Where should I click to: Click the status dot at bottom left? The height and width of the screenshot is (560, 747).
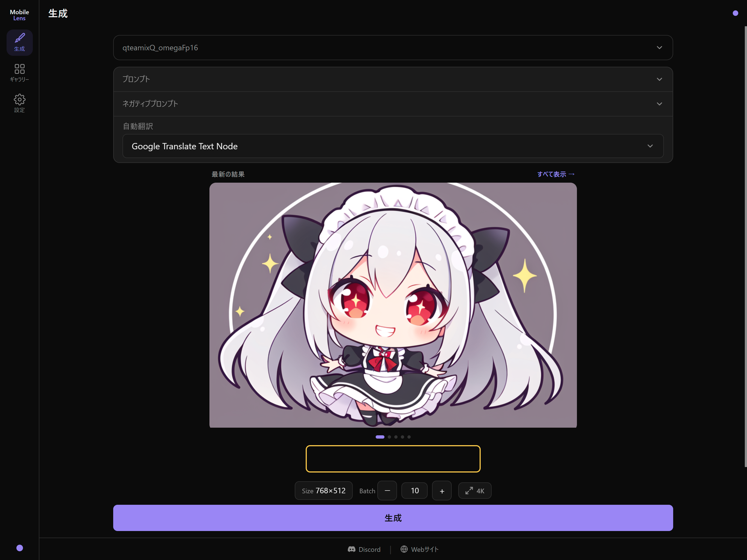pyautogui.click(x=19, y=548)
